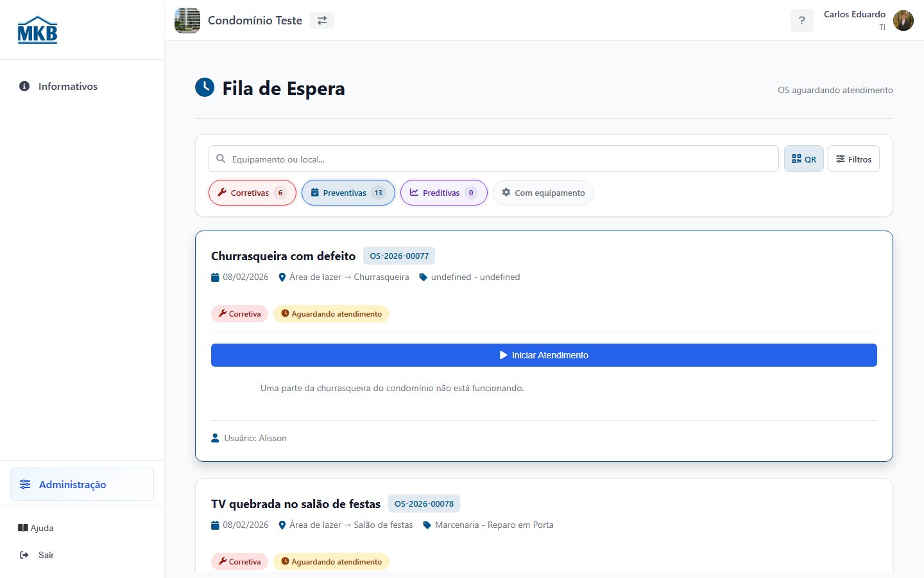Click Aguardando atendimento status on TV quebrada card
This screenshot has width=924, height=578.
[x=331, y=561]
